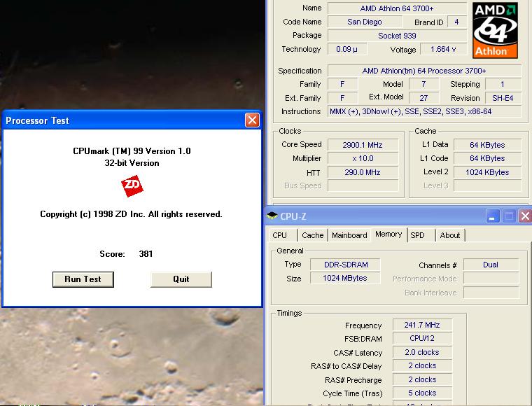Click the RAS# Precharge value 2 clocks
Viewport: 532px width, 406px height.
coord(422,379)
